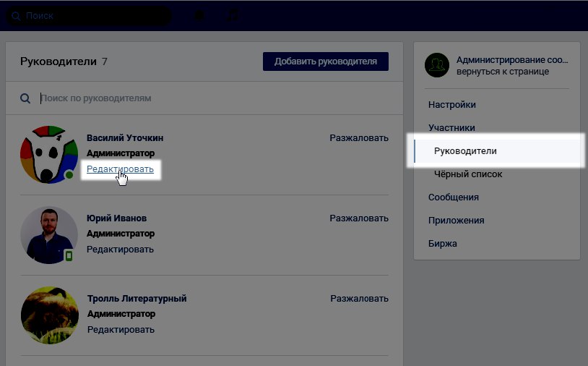Click Тролль Литературный's avatar
588x366 pixels.
coord(49,315)
